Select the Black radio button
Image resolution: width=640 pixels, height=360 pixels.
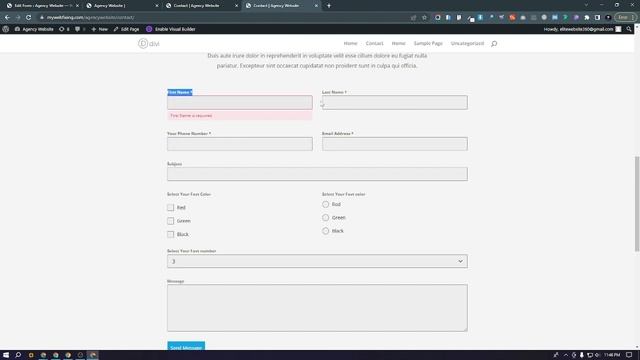(x=325, y=231)
